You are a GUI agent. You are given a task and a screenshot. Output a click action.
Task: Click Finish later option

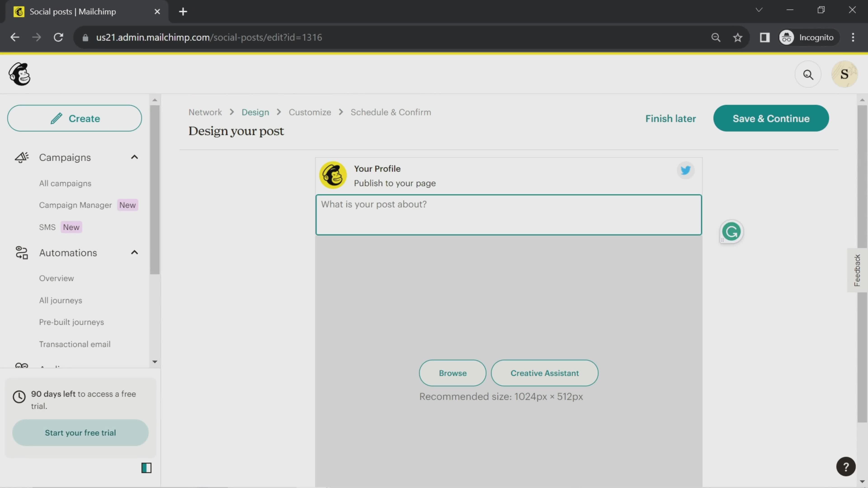670,118
